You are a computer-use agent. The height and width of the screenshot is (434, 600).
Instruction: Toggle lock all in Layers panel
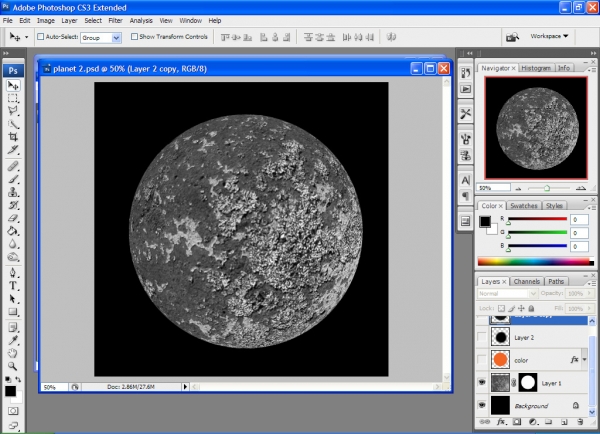[531, 308]
